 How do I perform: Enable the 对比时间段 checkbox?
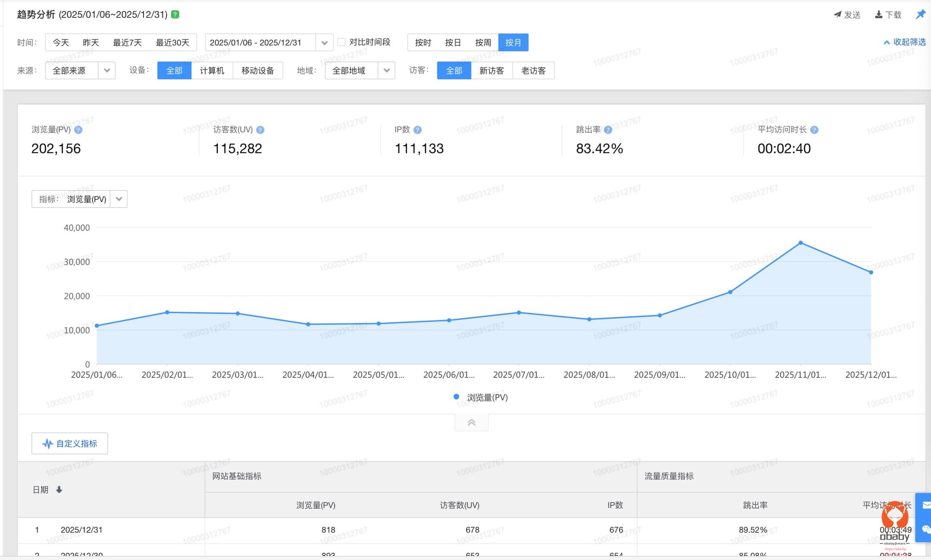341,42
